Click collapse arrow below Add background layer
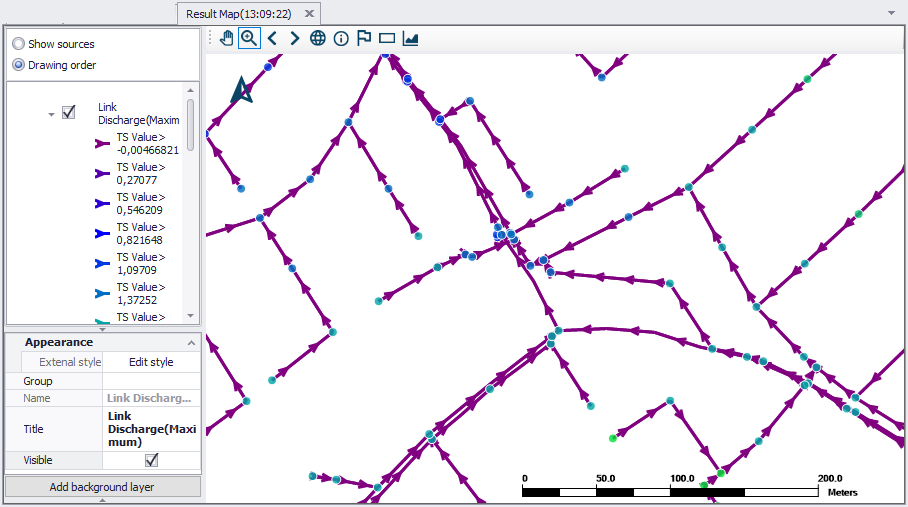 click(x=102, y=501)
